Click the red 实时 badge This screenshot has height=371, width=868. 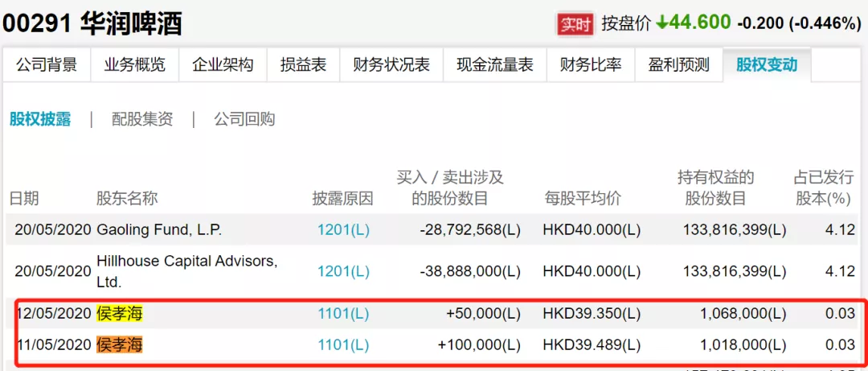[x=575, y=24]
